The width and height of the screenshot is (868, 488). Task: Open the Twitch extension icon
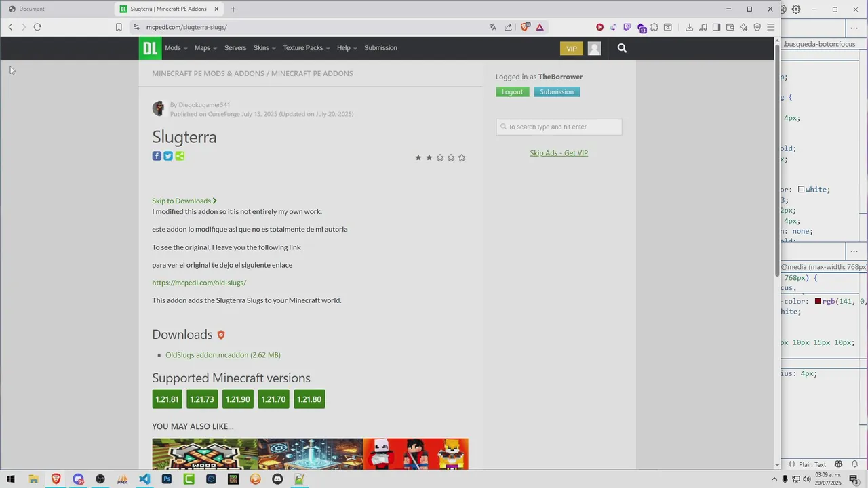click(627, 27)
